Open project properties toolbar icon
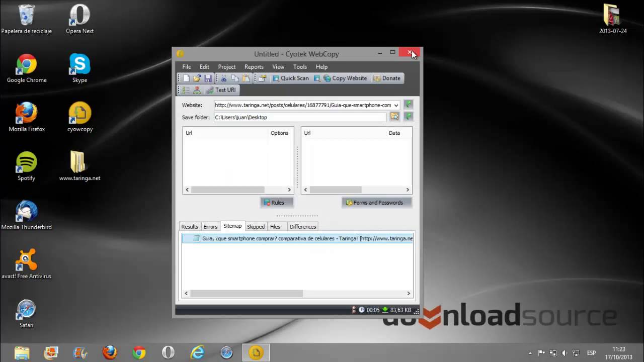This screenshot has width=644, height=362. [x=262, y=78]
